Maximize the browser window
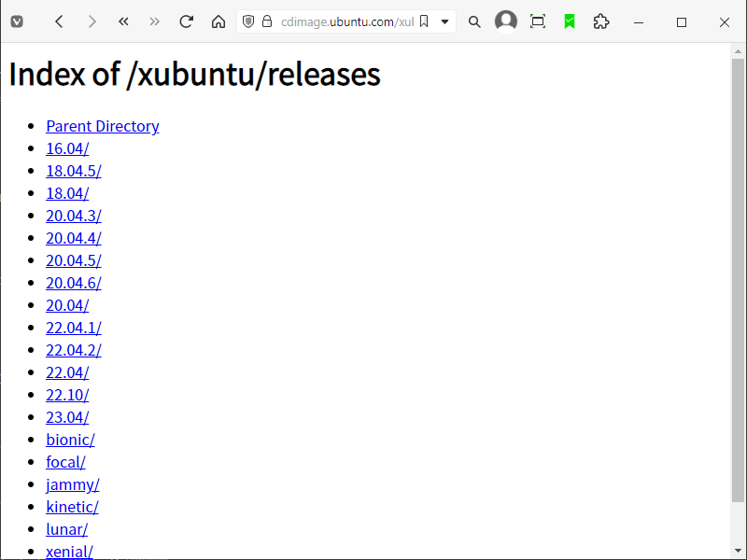This screenshot has width=747, height=560. tap(682, 22)
